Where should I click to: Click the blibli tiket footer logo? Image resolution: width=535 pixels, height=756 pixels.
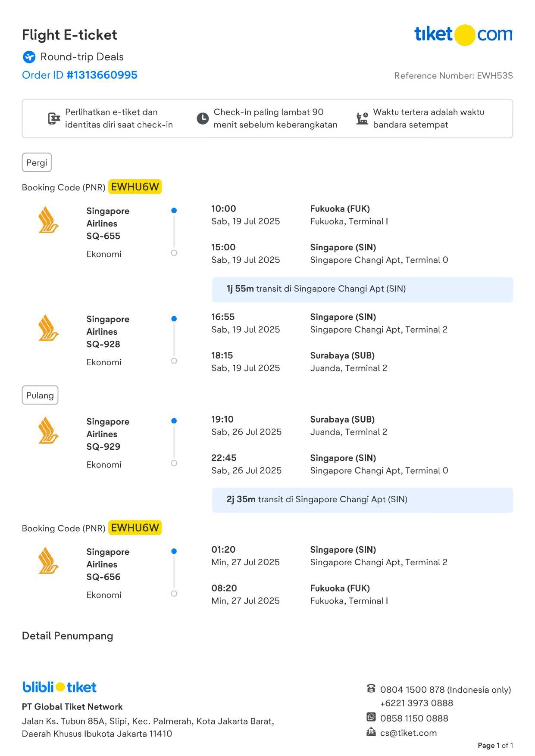point(59,687)
